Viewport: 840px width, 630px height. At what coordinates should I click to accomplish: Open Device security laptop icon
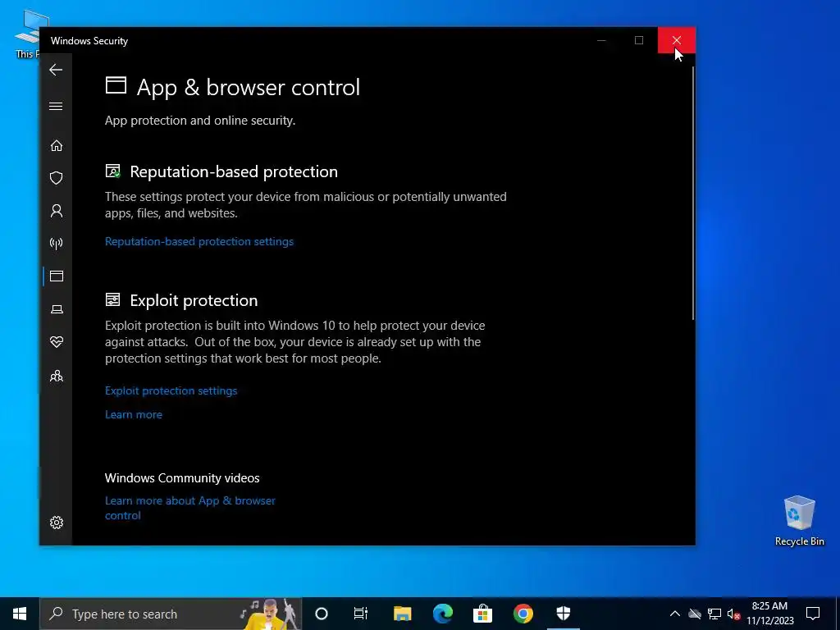click(x=57, y=309)
